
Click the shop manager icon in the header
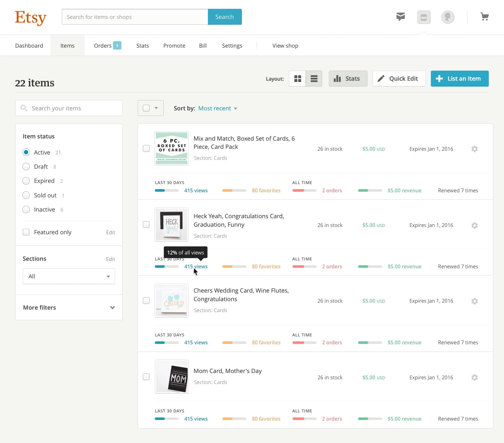[424, 17]
